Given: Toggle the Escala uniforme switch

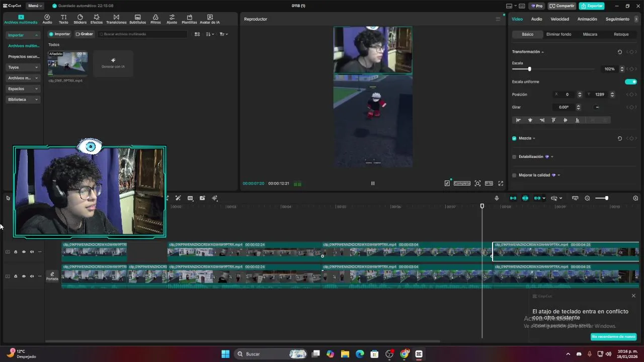Looking at the screenshot, I should point(630,82).
